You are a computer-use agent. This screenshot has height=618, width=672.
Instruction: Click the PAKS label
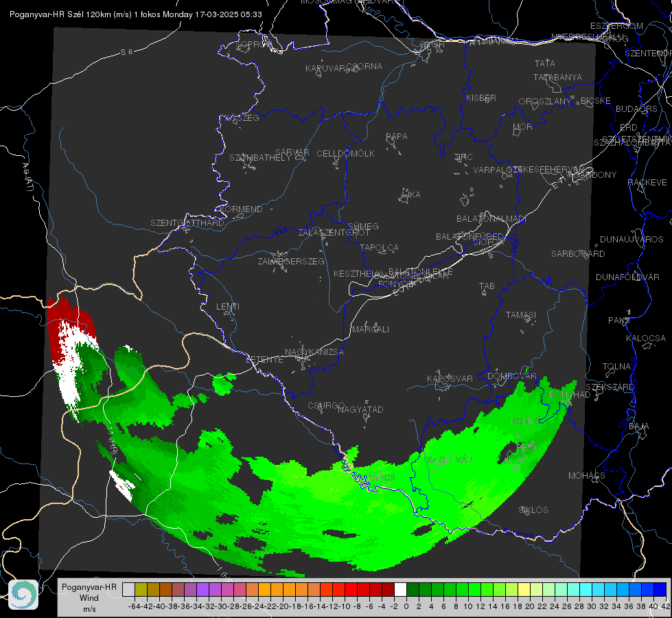(x=619, y=321)
